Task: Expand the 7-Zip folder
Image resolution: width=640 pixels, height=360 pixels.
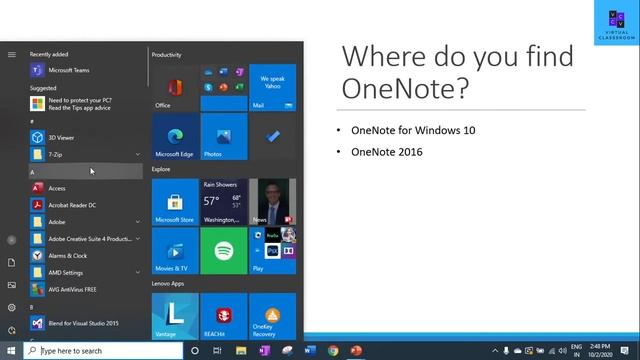Action: point(138,155)
